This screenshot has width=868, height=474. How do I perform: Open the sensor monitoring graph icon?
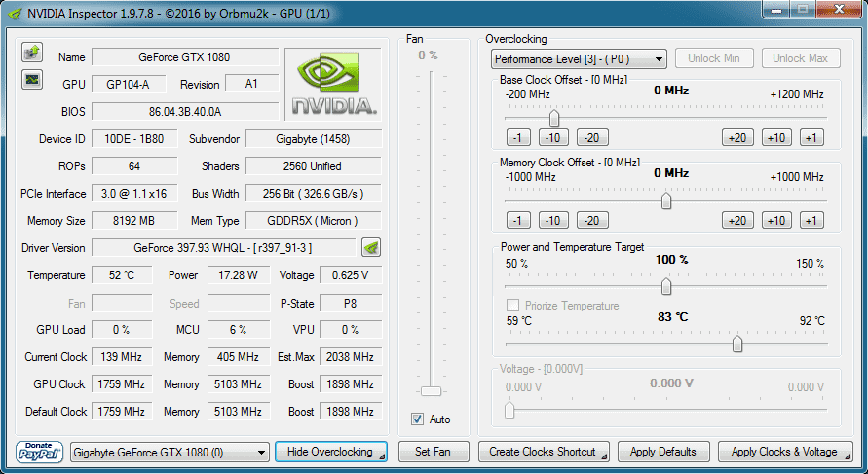point(32,79)
